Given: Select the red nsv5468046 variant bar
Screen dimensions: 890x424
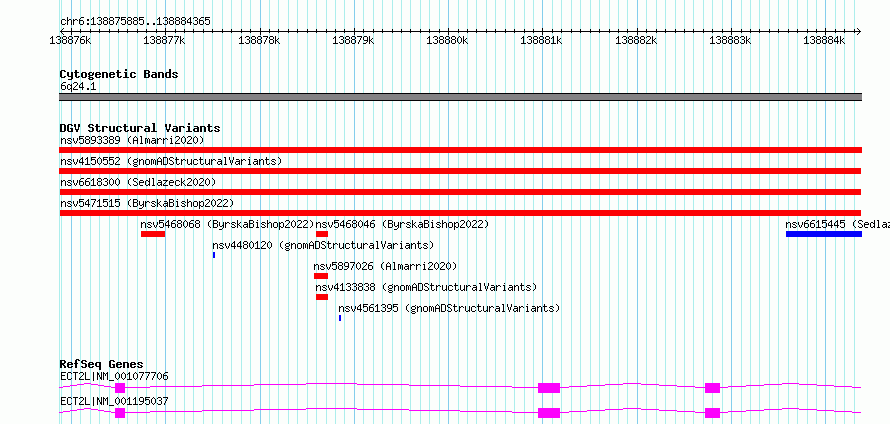Looking at the screenshot, I should pos(322,234).
